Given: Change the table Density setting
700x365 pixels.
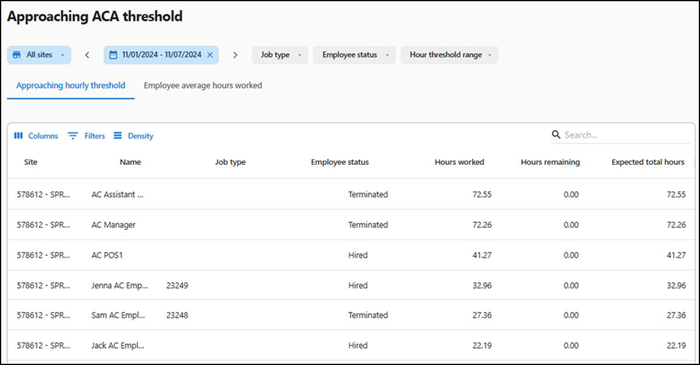Looking at the screenshot, I should [133, 136].
